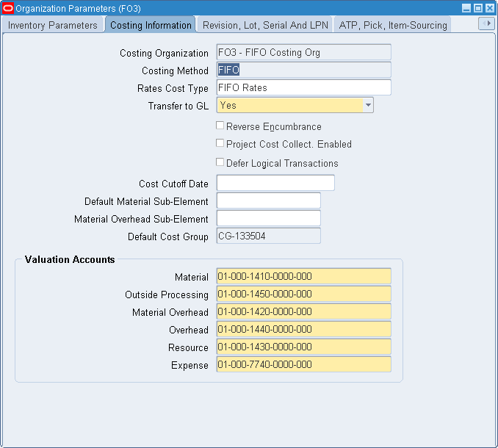Click the Default Cost Group label

point(168,236)
